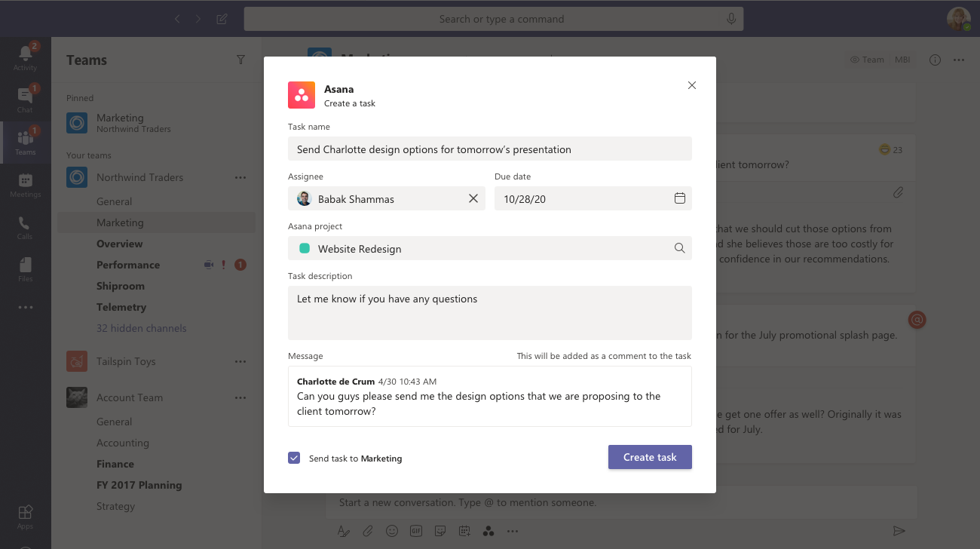Image resolution: width=980 pixels, height=549 pixels.
Task: Open the Activity feed in the left rail
Action: point(25,57)
